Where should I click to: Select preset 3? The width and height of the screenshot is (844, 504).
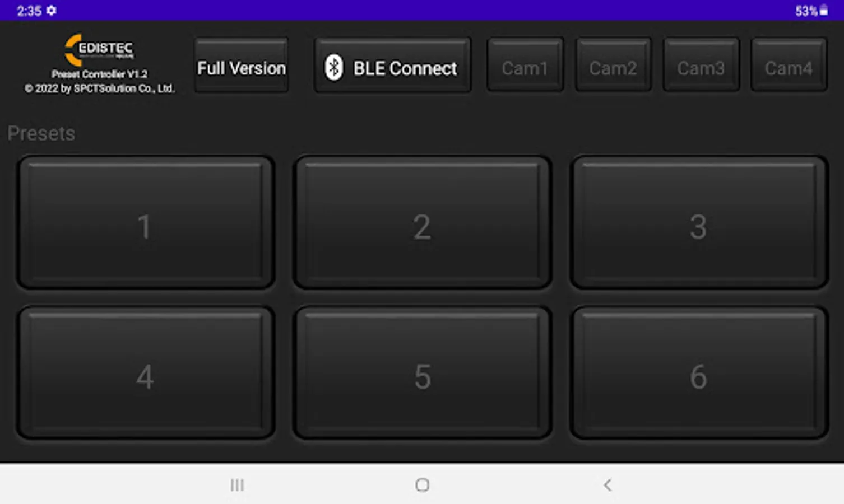pos(699,222)
